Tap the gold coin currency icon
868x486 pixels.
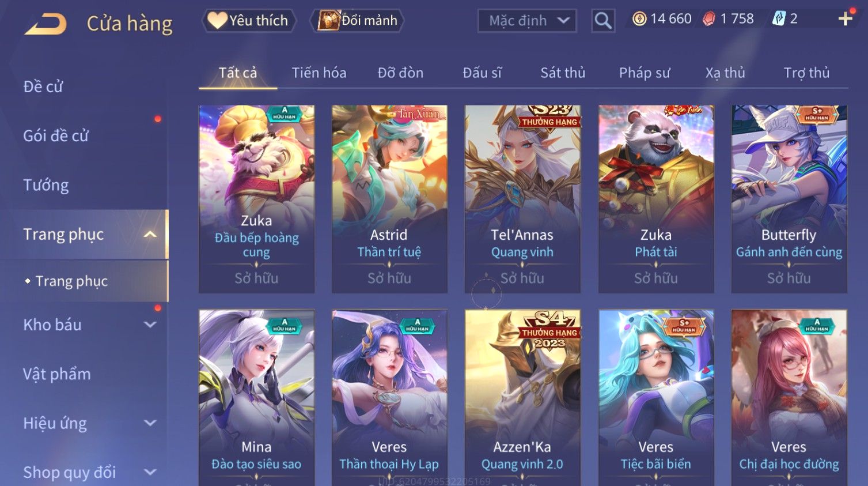[639, 19]
